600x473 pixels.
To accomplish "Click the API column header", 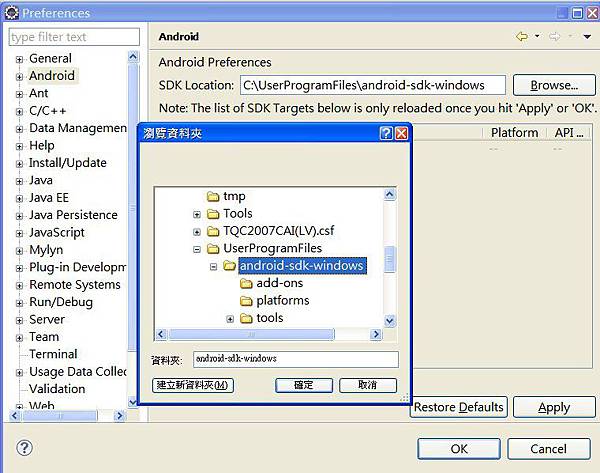I will tap(569, 133).
